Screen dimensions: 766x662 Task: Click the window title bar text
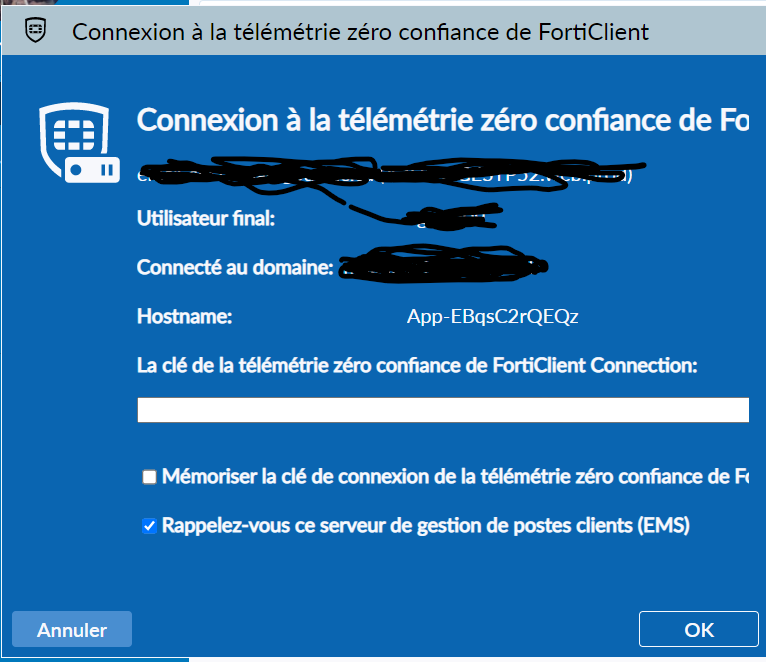[x=361, y=32]
